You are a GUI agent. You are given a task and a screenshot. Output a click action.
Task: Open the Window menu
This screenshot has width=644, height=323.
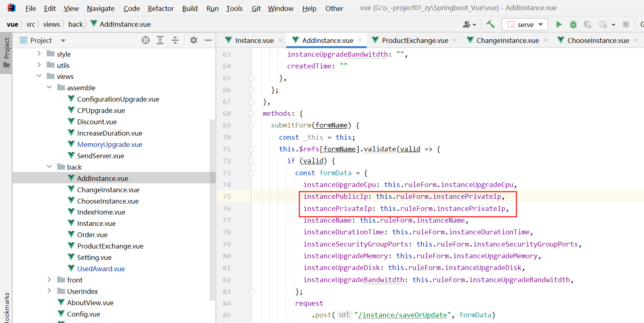coord(281,8)
